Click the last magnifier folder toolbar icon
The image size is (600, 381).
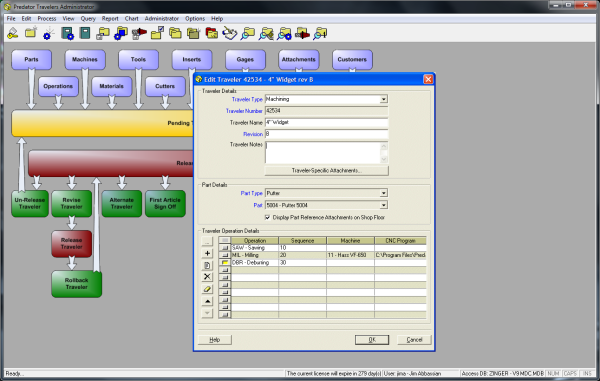click(320, 33)
